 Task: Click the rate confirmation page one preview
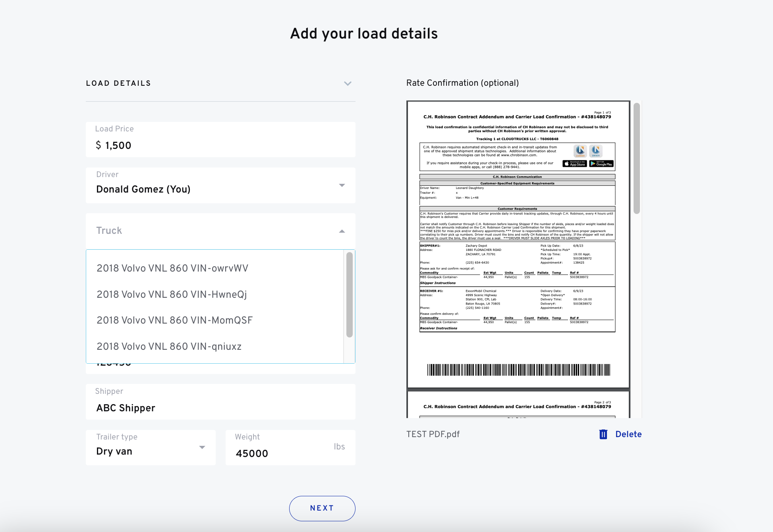click(x=518, y=244)
